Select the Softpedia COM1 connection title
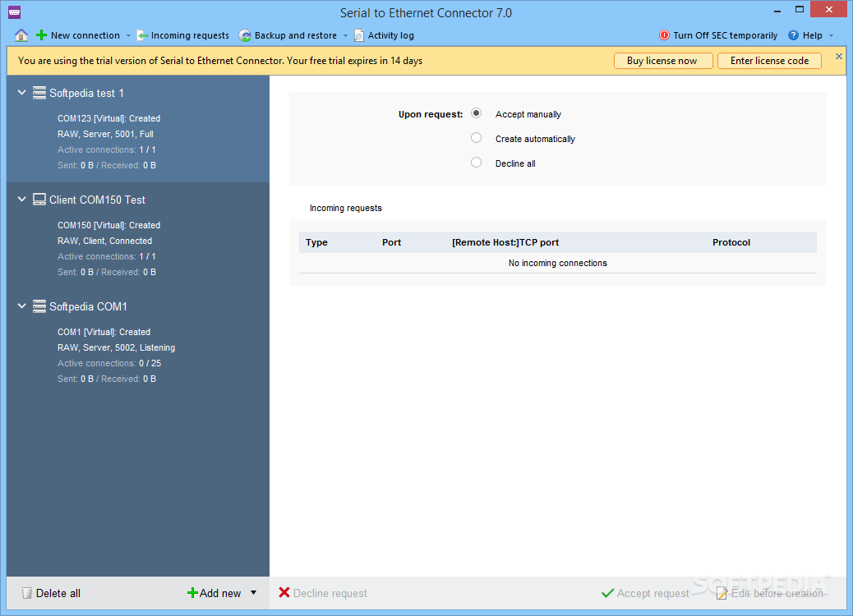Screen dimensions: 853x616 point(88,306)
